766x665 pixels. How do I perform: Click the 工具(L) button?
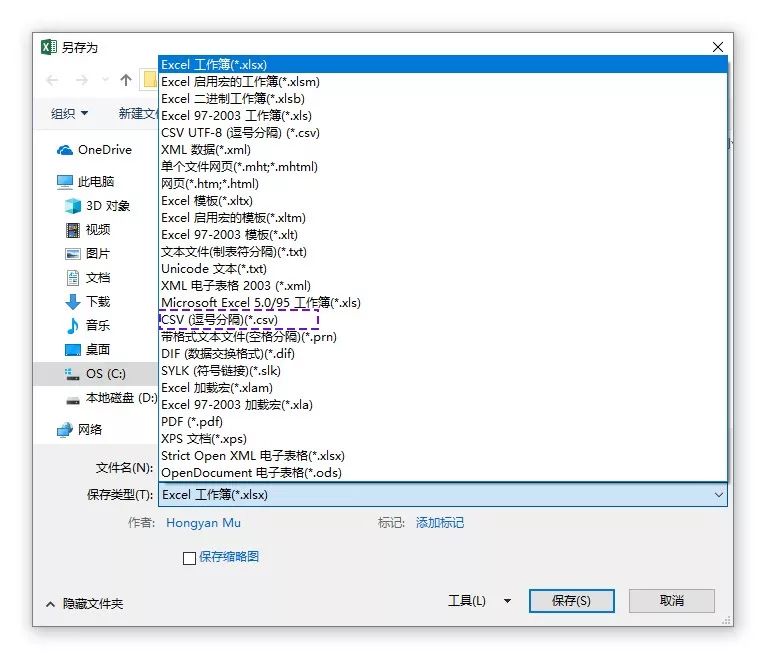tap(467, 601)
